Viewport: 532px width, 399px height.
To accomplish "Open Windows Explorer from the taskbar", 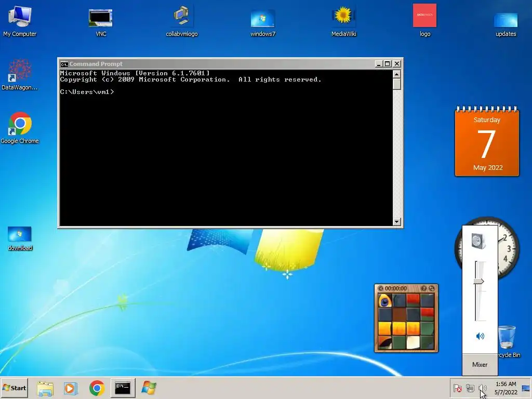I will tap(45, 388).
